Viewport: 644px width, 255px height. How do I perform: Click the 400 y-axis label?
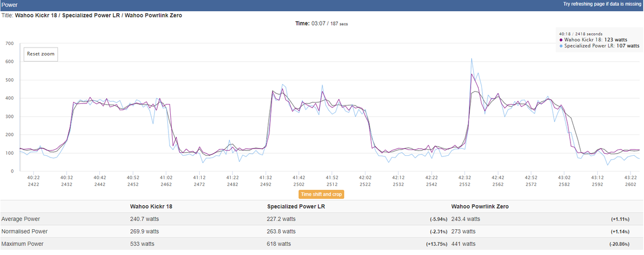point(9,98)
